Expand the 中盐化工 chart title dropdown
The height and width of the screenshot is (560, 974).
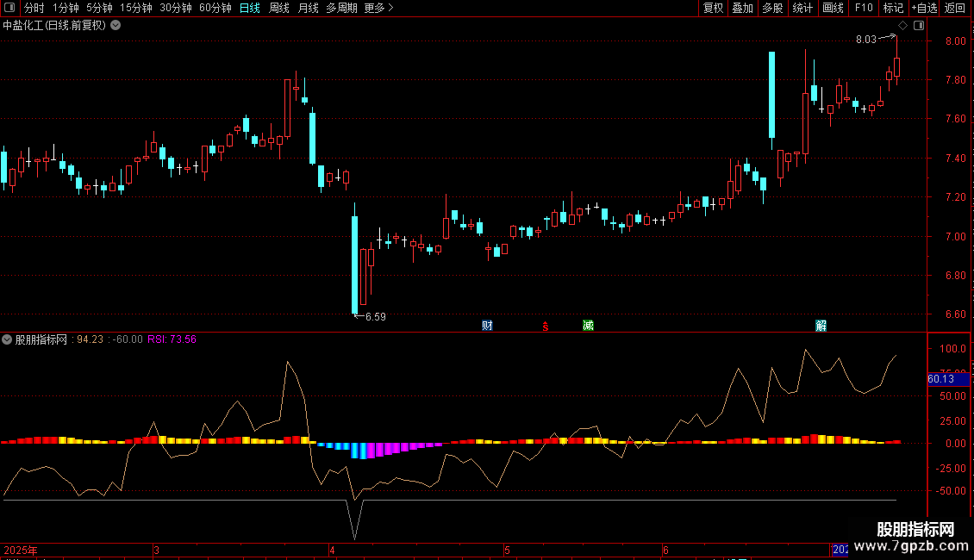(116, 26)
